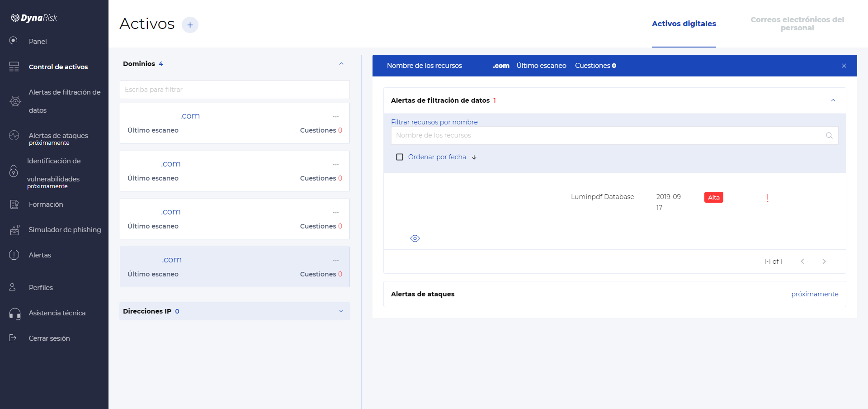
Task: Click the Control de activos icon
Action: pos(14,67)
